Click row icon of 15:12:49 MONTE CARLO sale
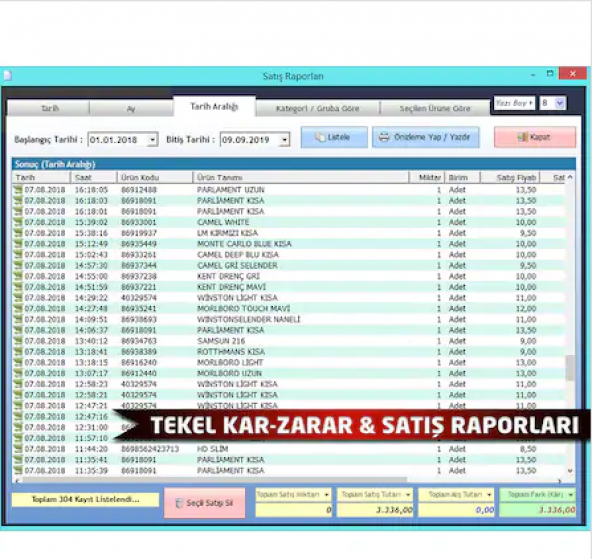This screenshot has width=592, height=559. click(18, 243)
